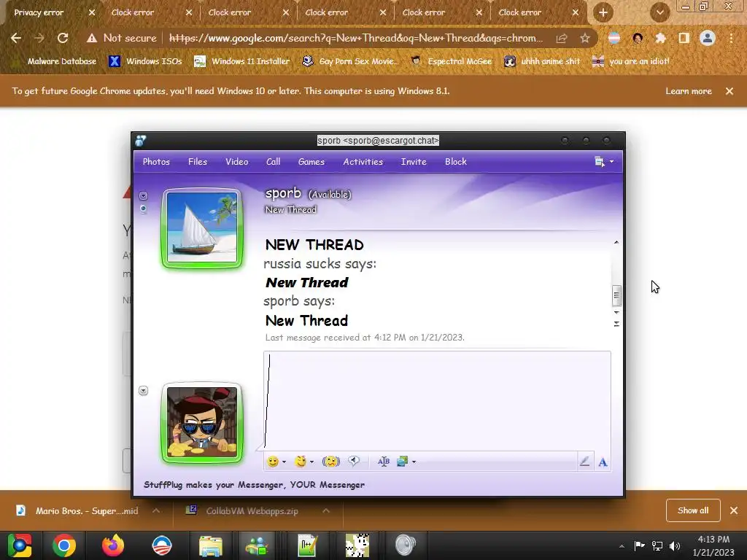Screen dimensions: 747x560
Task: Click Invite in the Messenger toolbar
Action: click(414, 161)
